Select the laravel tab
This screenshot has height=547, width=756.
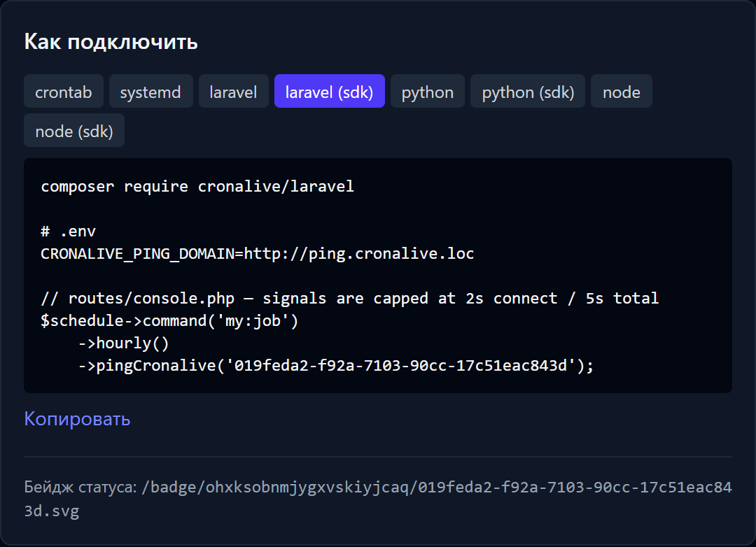tap(233, 91)
